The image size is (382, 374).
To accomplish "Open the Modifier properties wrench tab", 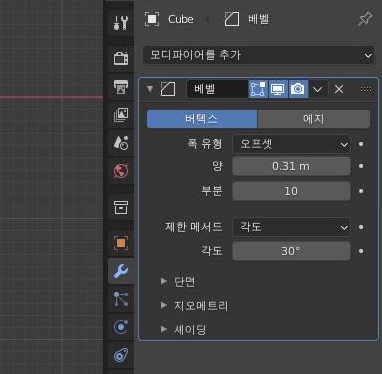I will click(121, 271).
